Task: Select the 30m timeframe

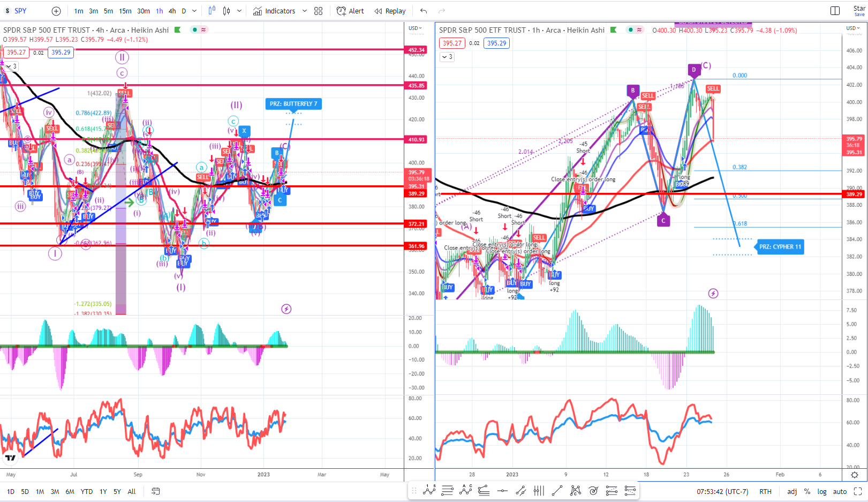Action: (144, 11)
